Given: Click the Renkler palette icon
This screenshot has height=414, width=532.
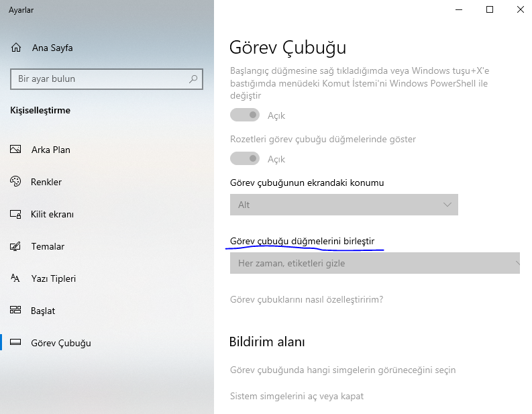Looking at the screenshot, I should pos(15,182).
